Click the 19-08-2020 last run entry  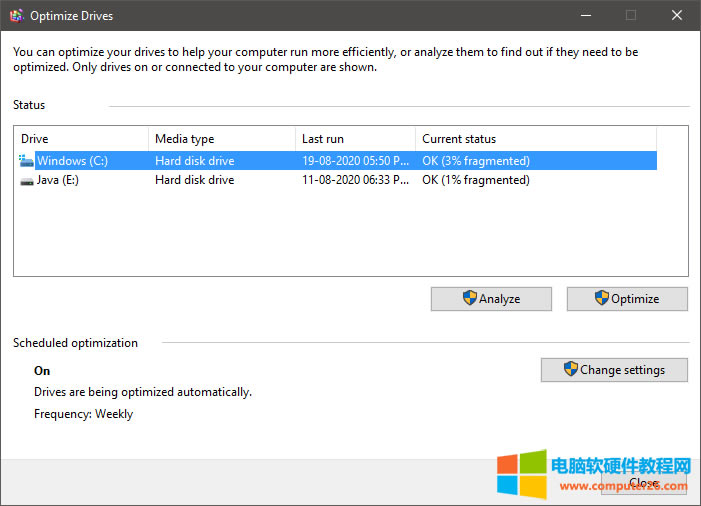[355, 160]
